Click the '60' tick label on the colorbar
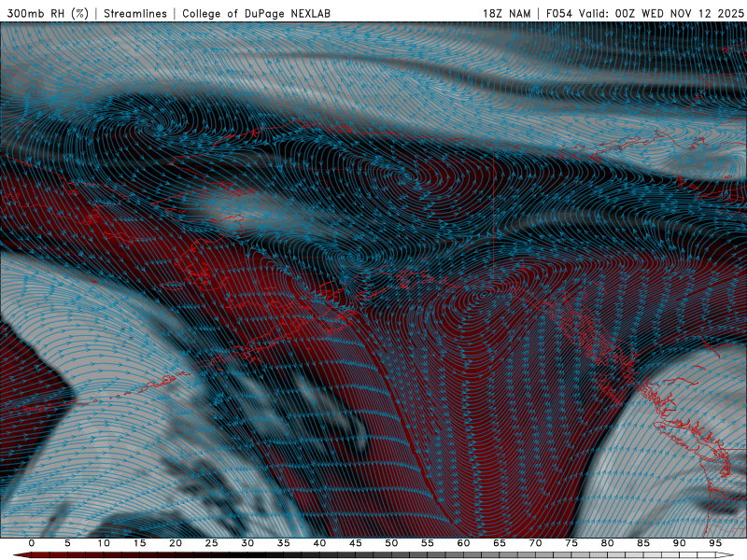This screenshot has height=560, width=747. pyautogui.click(x=463, y=543)
